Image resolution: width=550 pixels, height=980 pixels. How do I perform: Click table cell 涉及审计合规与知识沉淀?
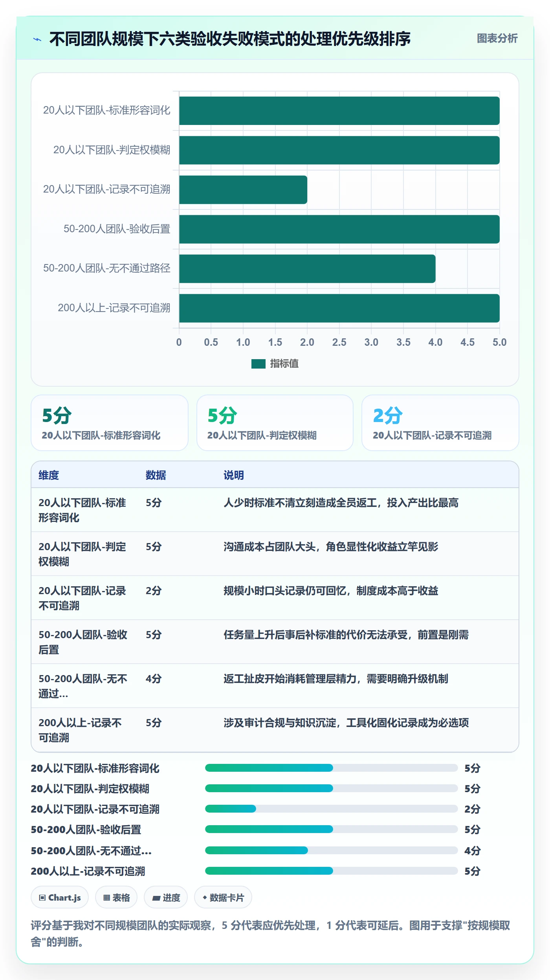click(346, 723)
